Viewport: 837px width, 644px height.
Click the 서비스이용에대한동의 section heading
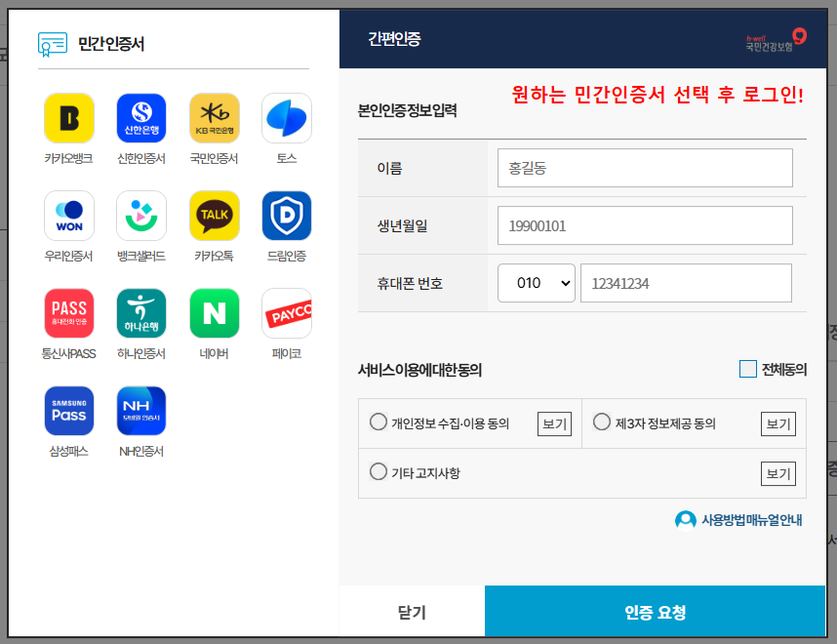click(420, 370)
